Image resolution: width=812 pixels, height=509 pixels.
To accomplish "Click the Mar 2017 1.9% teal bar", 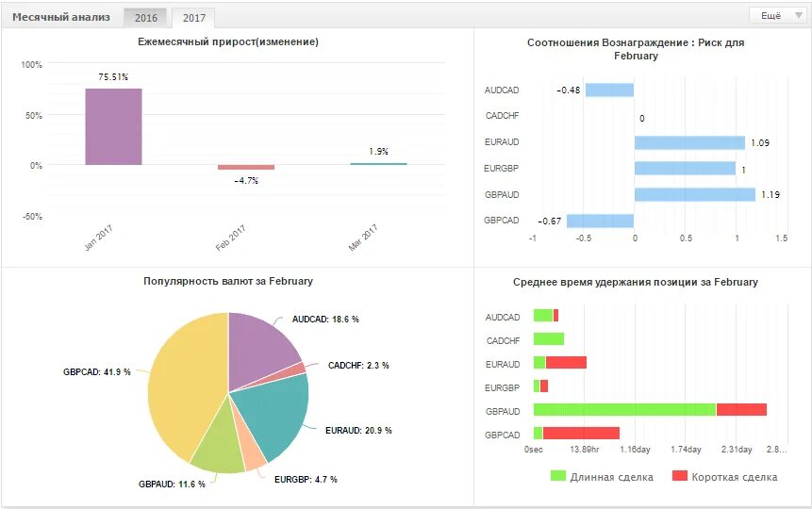I will pyautogui.click(x=378, y=164).
